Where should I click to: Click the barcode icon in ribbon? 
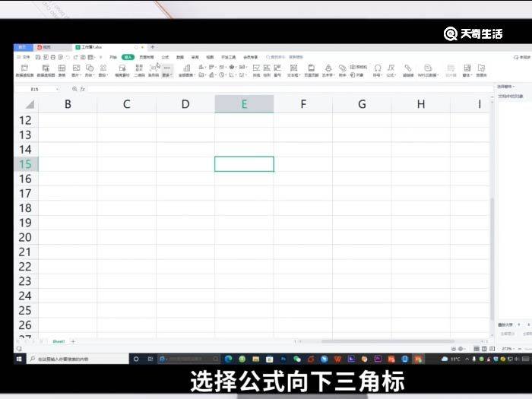(154, 70)
